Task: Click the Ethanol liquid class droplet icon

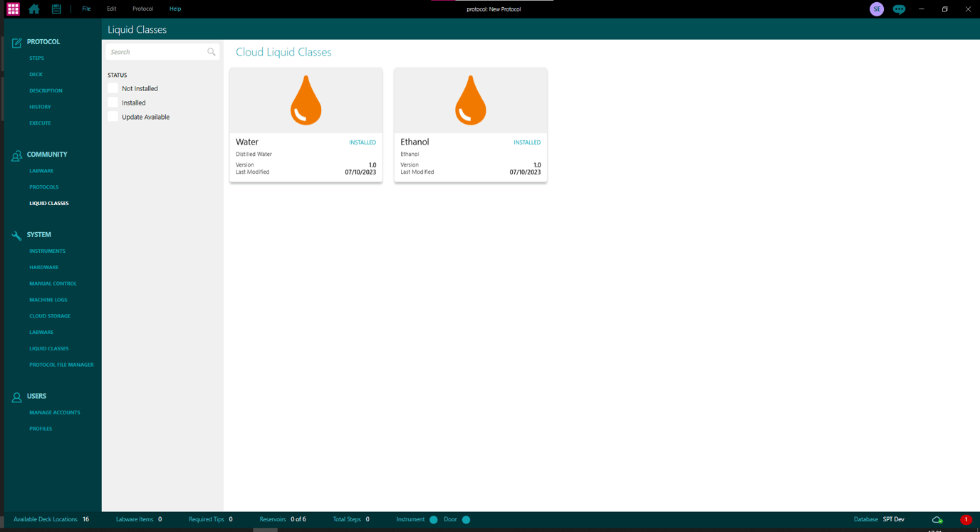Action: pos(470,99)
